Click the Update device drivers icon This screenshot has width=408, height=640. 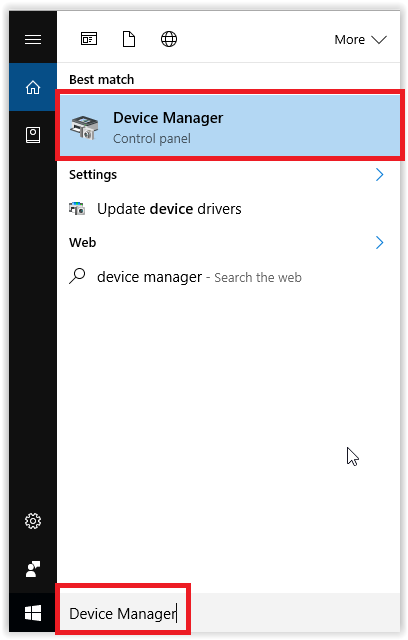pos(77,208)
